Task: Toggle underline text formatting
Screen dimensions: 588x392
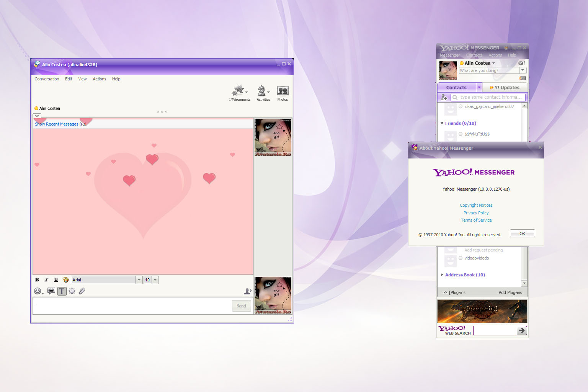Action: [x=56, y=280]
